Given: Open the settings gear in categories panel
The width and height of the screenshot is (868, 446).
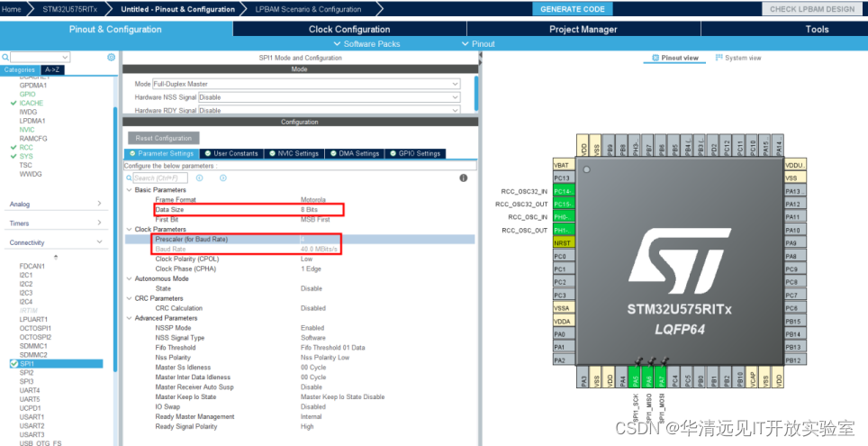Looking at the screenshot, I should pos(111,57).
